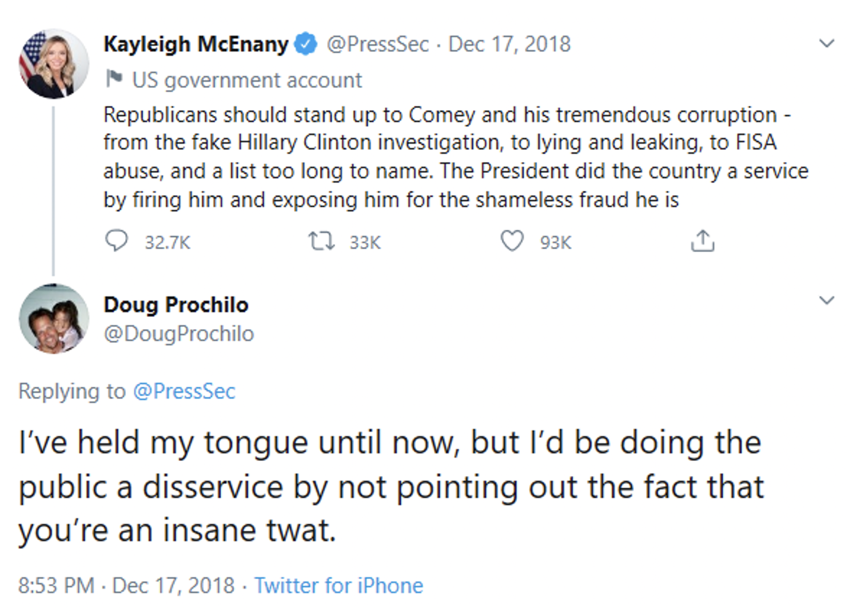The width and height of the screenshot is (864, 616).
Task: Open the @DougProchilo handle
Action: [x=179, y=333]
